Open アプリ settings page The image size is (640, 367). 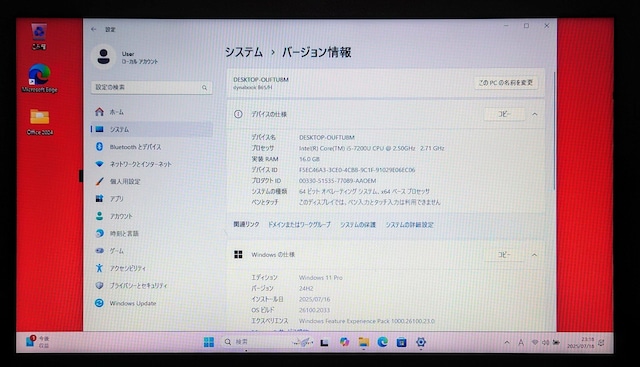pos(151,199)
